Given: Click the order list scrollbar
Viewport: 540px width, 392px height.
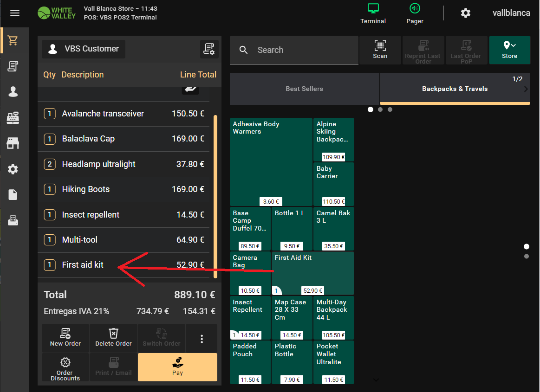Looking at the screenshot, I should (x=215, y=197).
